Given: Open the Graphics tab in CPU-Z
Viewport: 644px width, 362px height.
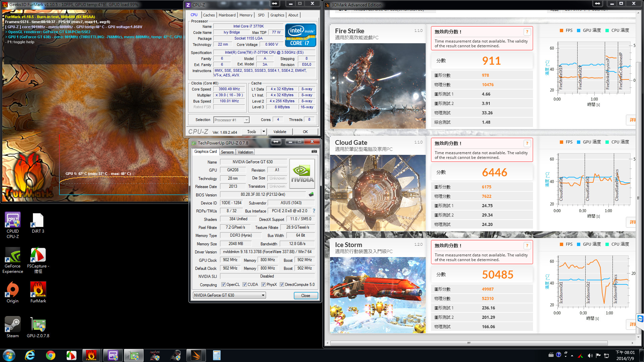Looking at the screenshot, I should [277, 15].
